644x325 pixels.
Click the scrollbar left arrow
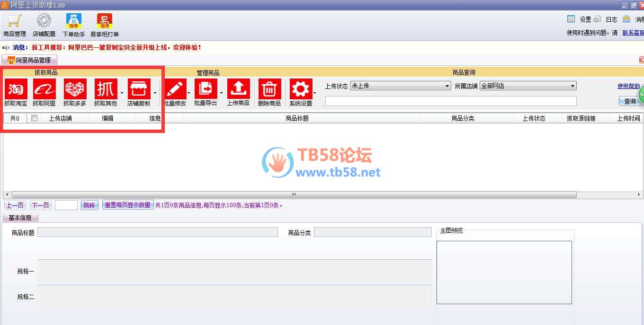pos(6,194)
